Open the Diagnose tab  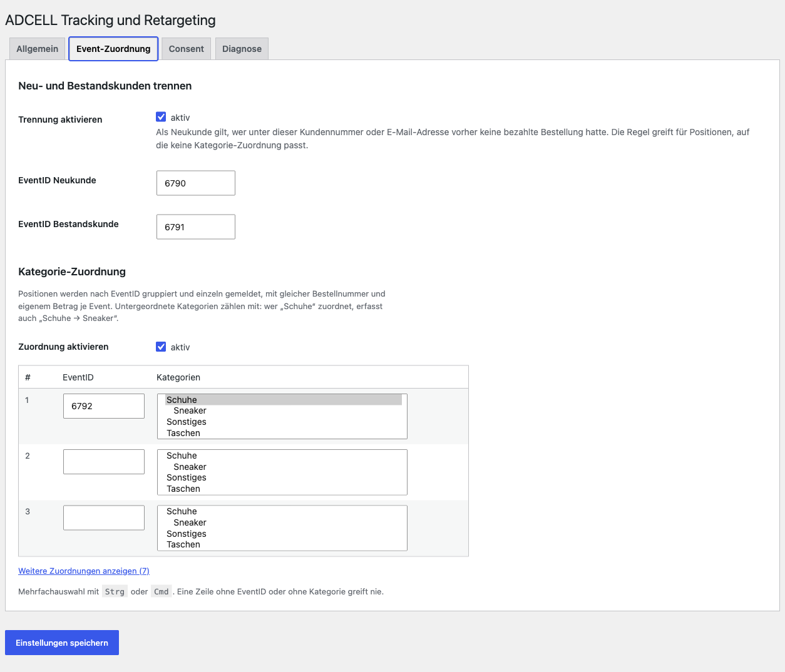[242, 49]
